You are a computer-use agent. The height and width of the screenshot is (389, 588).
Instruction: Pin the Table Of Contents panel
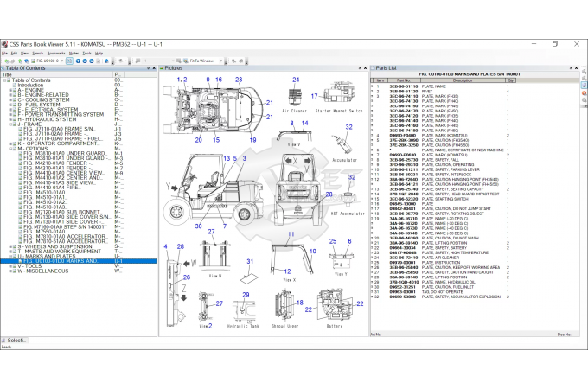tap(148, 68)
